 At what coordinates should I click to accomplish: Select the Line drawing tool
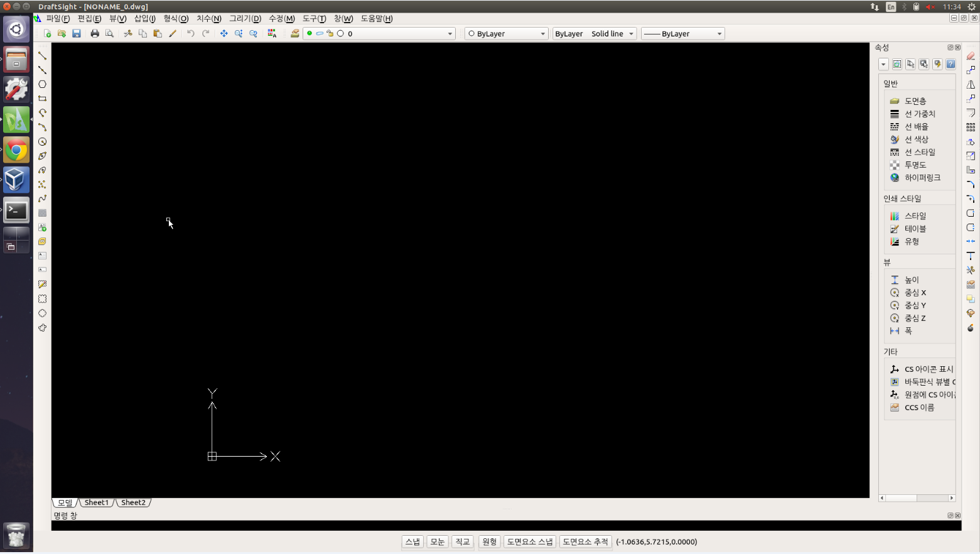42,55
